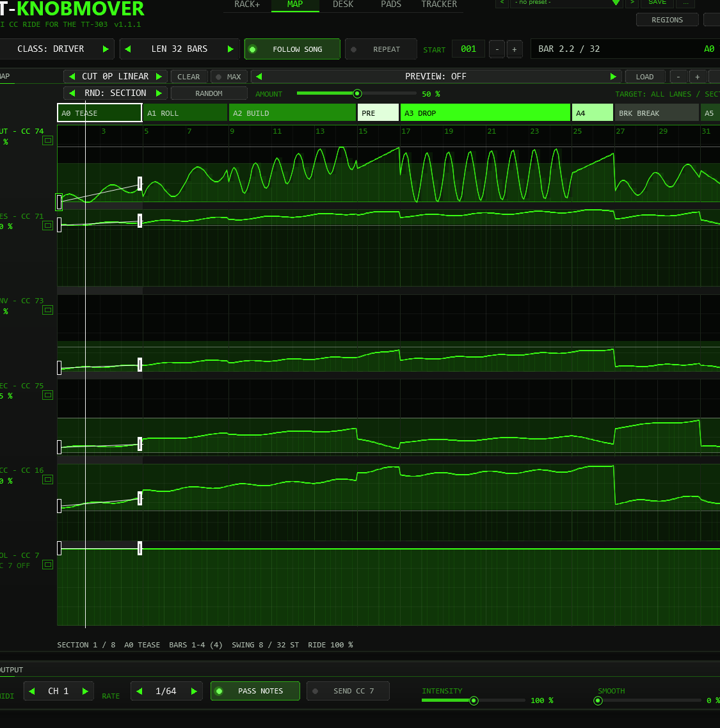Image resolution: width=720 pixels, height=728 pixels.
Task: Open the preset '...' options button
Action: 685,3
